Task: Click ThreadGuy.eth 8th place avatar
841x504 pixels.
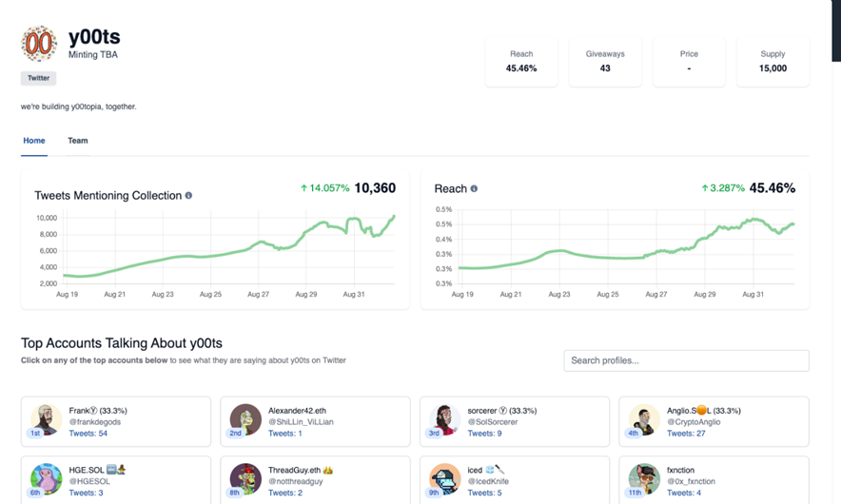Action: pos(245,479)
